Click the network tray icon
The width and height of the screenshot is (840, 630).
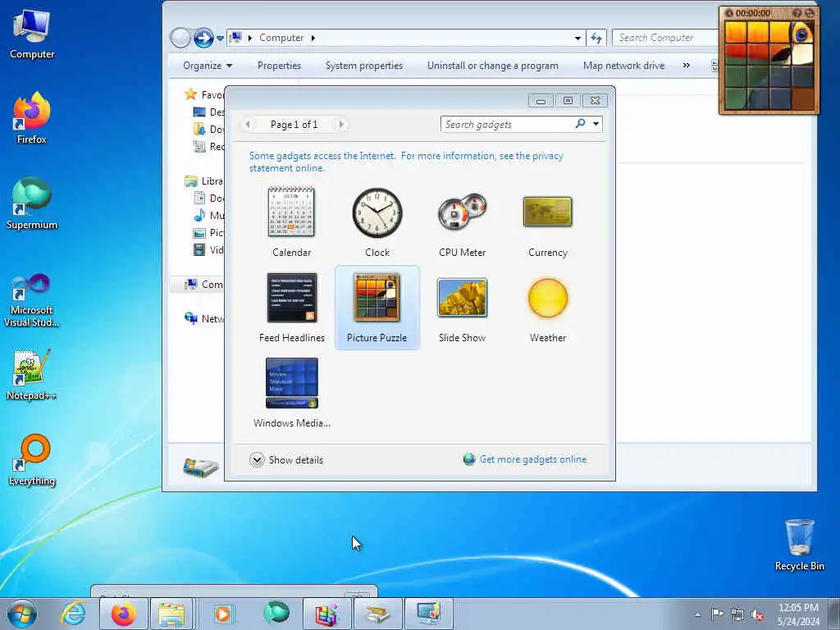click(737, 614)
